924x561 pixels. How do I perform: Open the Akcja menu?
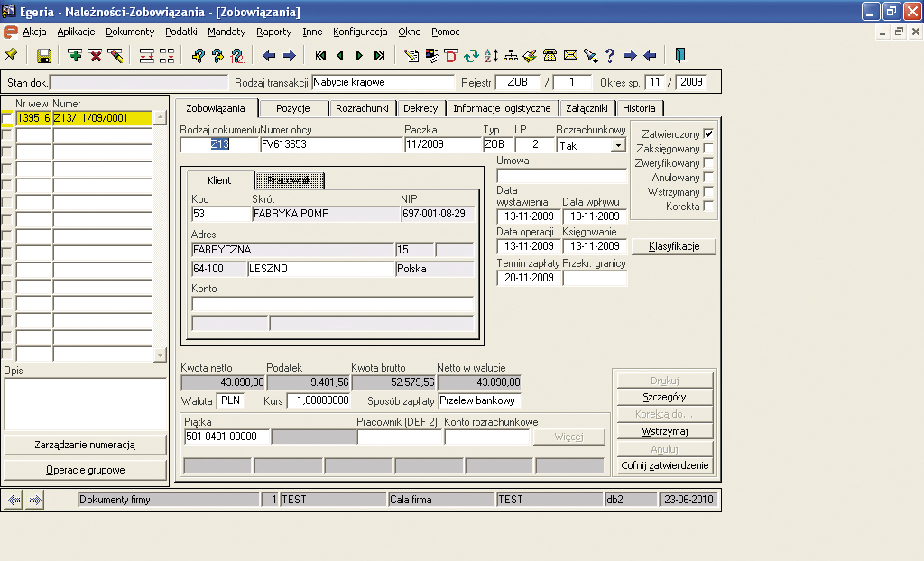pos(34,32)
